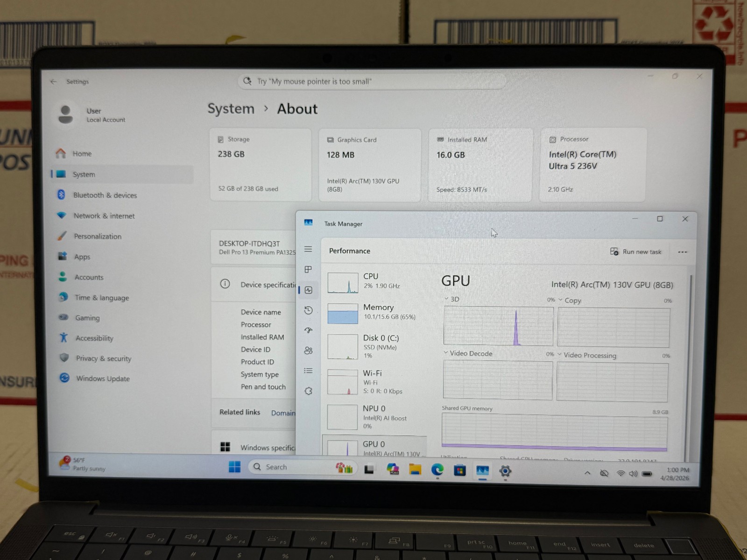Click taskbar Search box

303,467
